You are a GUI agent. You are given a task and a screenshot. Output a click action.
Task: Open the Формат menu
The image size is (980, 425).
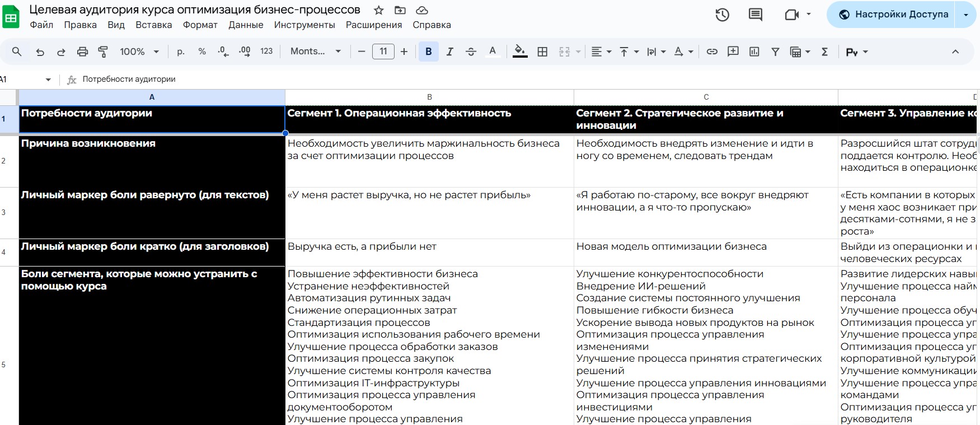tap(200, 25)
